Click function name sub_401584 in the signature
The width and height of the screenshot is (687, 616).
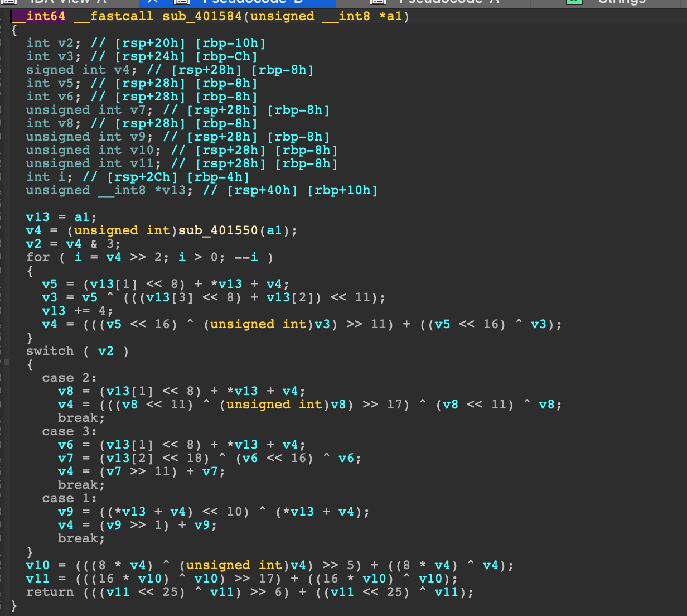[x=202, y=16]
